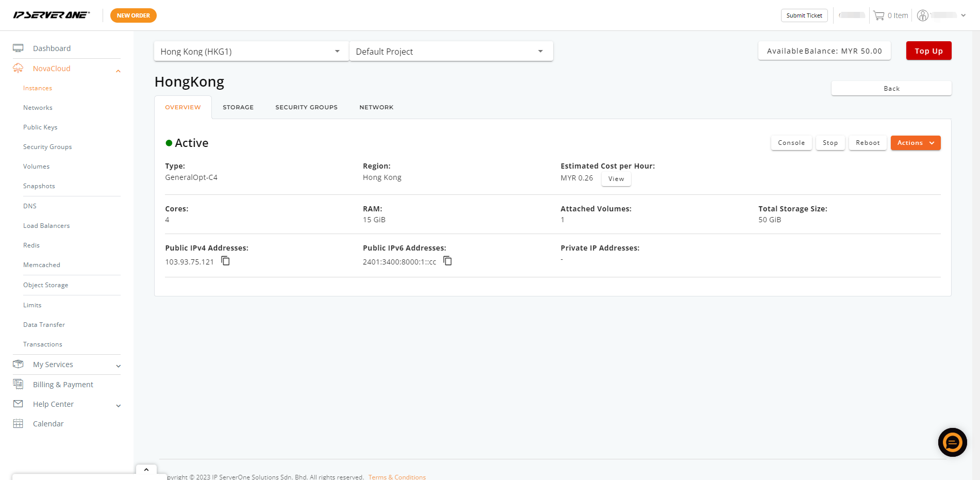
Task: Stop the HongKong instance
Action: coord(830,143)
